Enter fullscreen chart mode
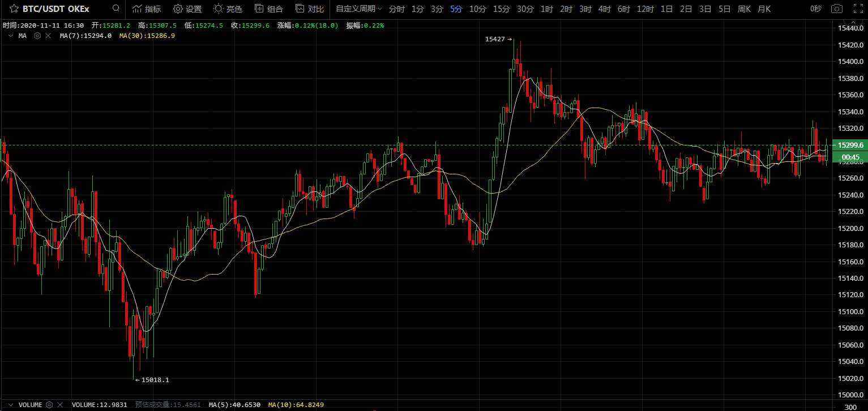Image resolution: width=868 pixels, height=411 pixels. click(858, 8)
